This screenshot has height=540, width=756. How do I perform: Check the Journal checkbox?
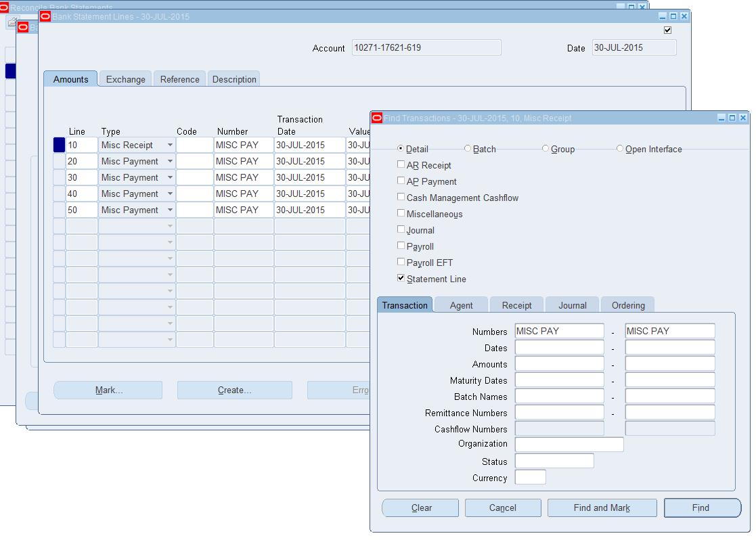tap(401, 229)
